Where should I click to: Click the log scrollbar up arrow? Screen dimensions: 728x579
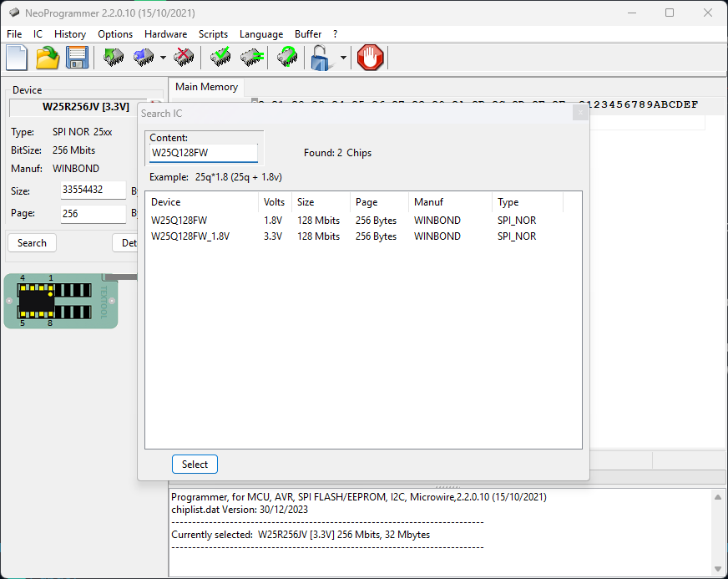(718, 497)
